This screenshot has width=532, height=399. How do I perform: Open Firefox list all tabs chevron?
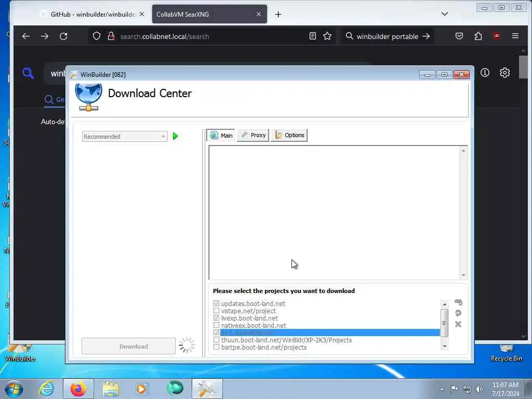[x=445, y=14]
